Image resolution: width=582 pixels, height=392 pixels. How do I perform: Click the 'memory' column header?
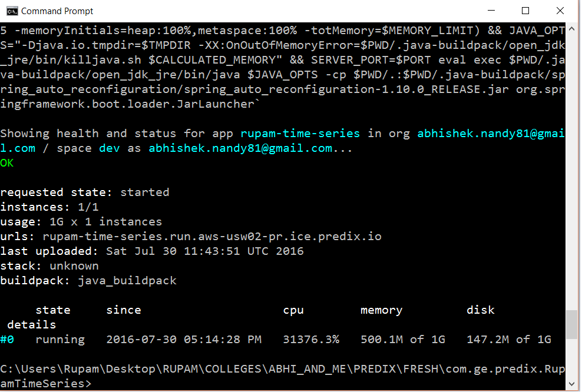click(x=381, y=310)
